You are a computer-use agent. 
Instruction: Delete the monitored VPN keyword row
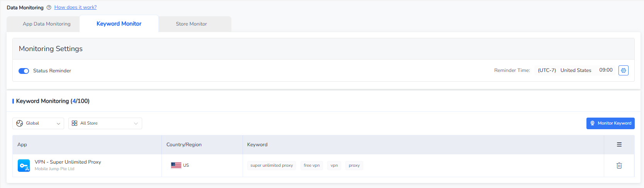(619, 166)
